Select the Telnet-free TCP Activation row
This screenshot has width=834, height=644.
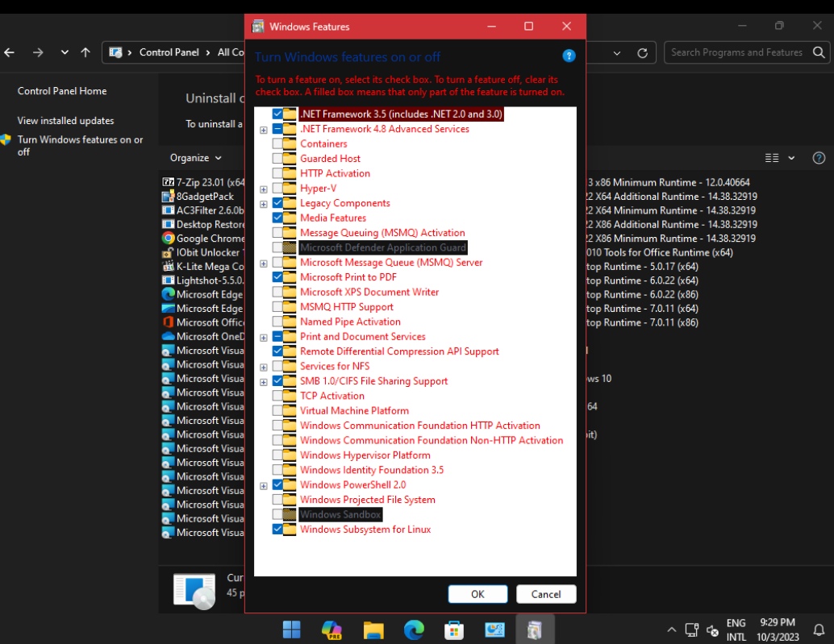pyautogui.click(x=332, y=396)
